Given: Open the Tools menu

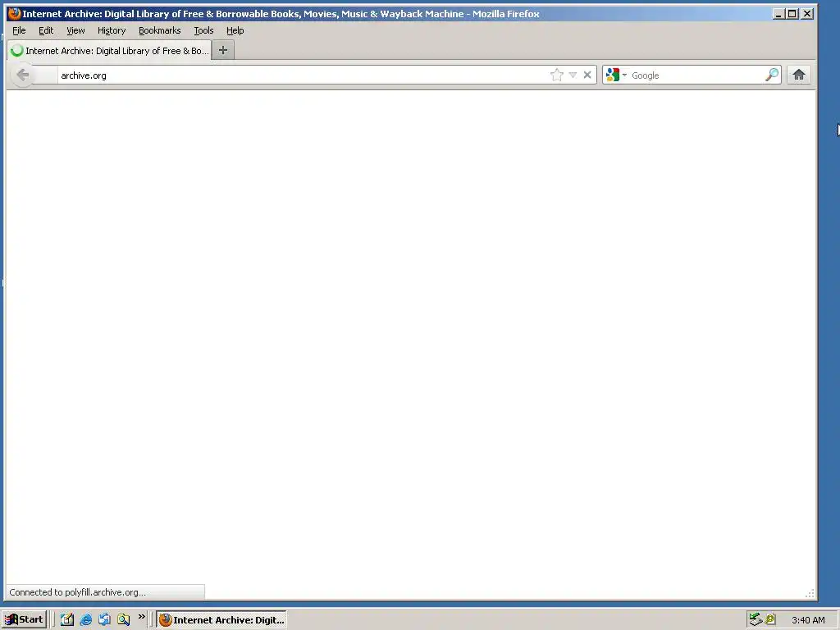Looking at the screenshot, I should [203, 30].
